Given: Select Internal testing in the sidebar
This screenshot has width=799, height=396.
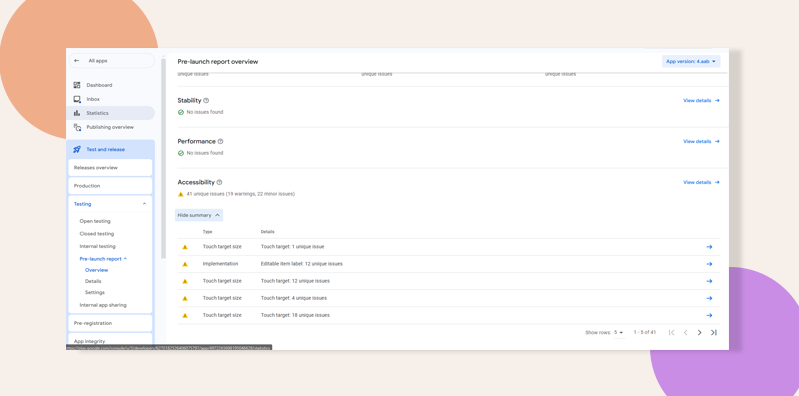Looking at the screenshot, I should click(97, 247).
